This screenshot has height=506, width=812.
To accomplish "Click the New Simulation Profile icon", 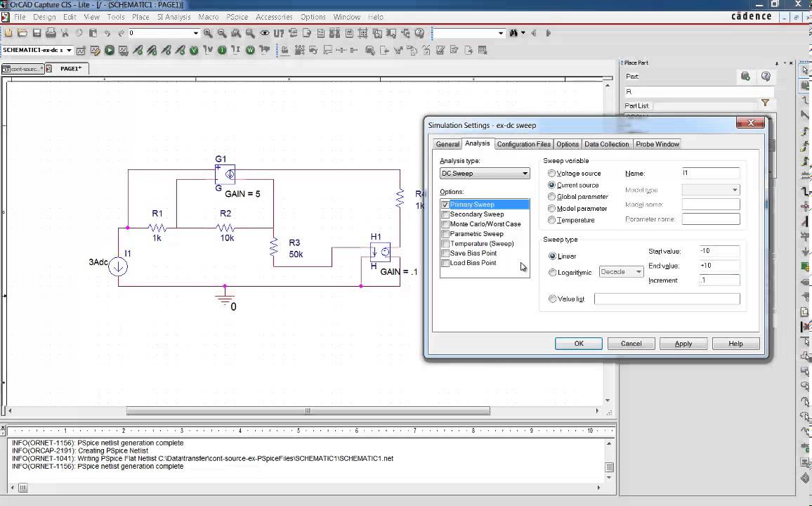I will (x=81, y=50).
